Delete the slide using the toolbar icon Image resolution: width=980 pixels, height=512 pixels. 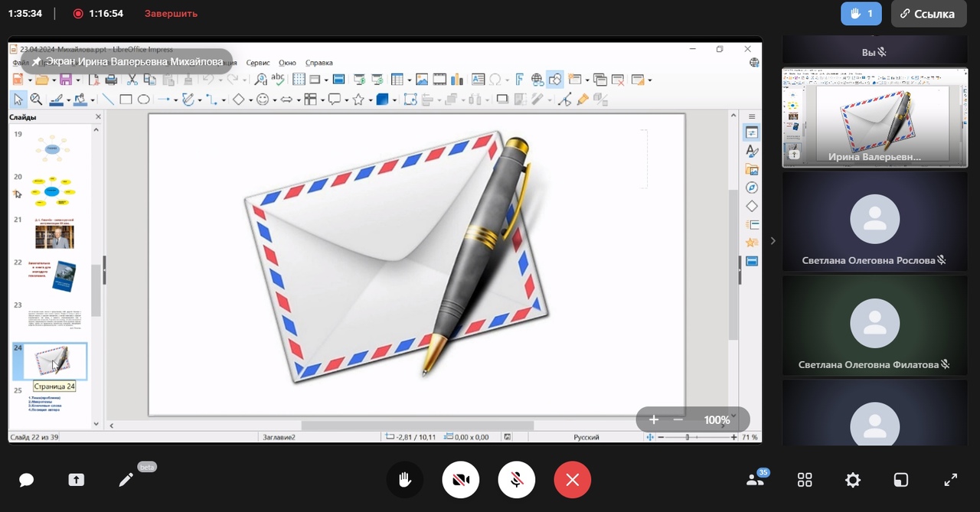tap(617, 80)
